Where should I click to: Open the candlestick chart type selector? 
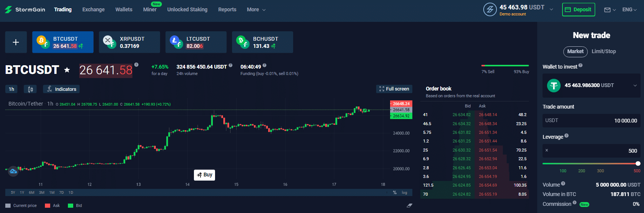tap(31, 89)
